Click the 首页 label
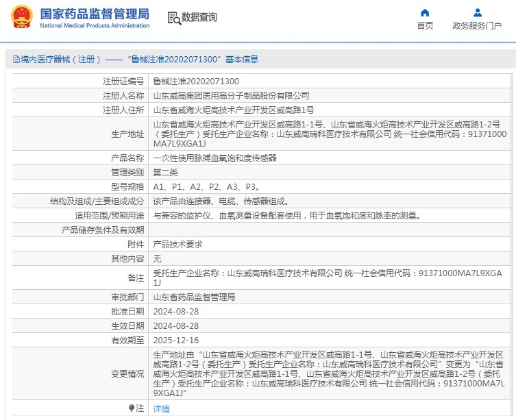516x420 pixels. (x=425, y=25)
